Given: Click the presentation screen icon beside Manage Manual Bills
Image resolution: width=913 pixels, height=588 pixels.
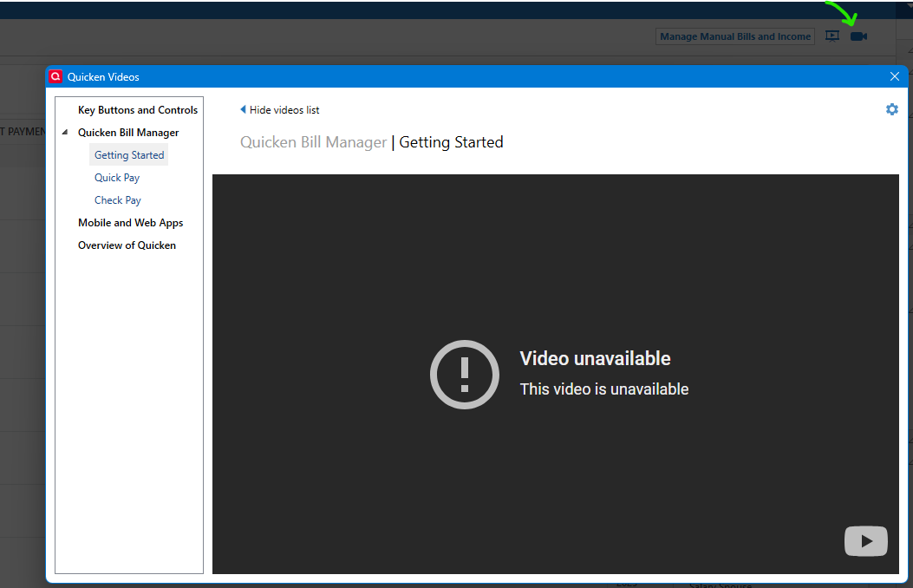Looking at the screenshot, I should 832,36.
